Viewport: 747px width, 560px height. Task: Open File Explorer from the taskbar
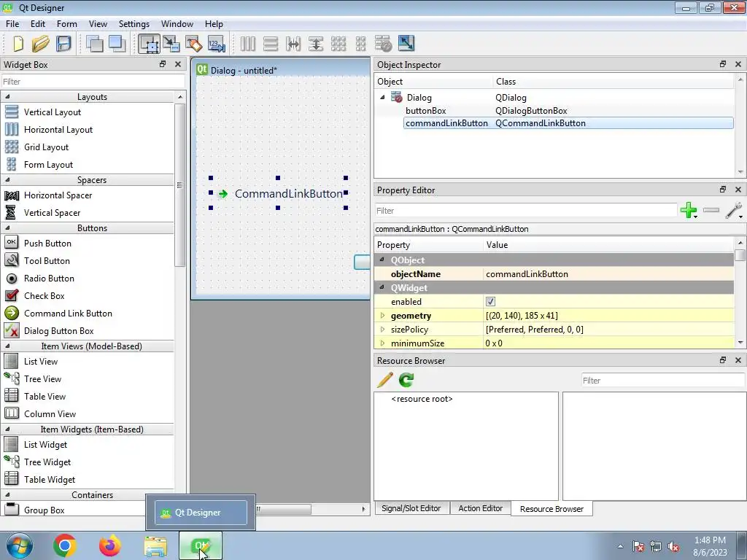coord(156,546)
